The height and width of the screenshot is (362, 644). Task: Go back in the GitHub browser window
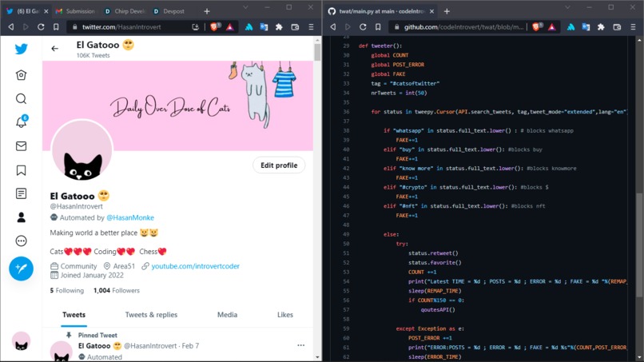[333, 26]
